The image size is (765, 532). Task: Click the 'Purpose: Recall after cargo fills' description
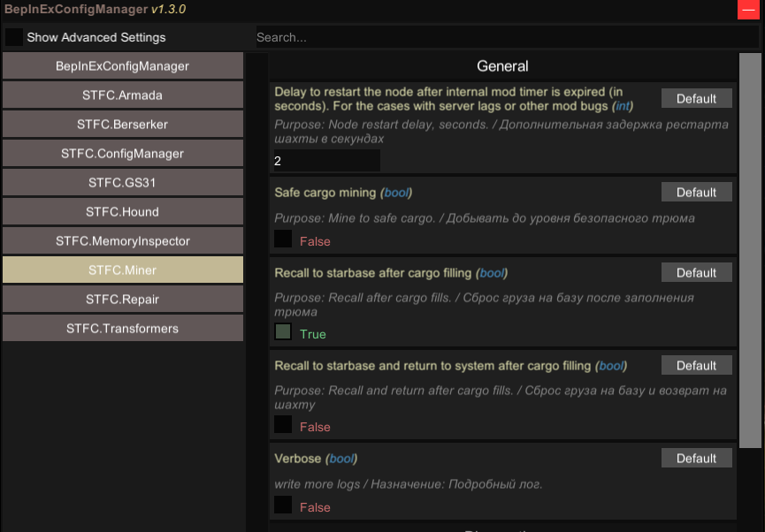click(x=484, y=305)
